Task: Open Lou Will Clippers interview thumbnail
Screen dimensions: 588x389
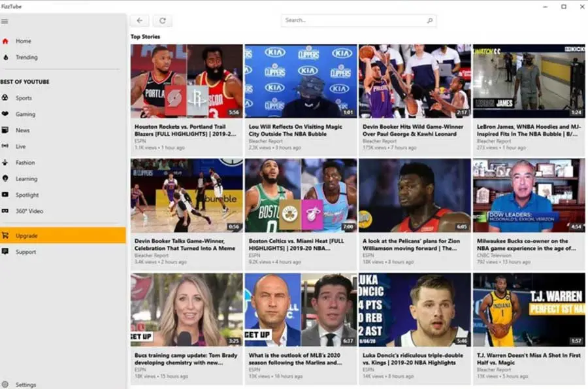Action: click(x=301, y=81)
